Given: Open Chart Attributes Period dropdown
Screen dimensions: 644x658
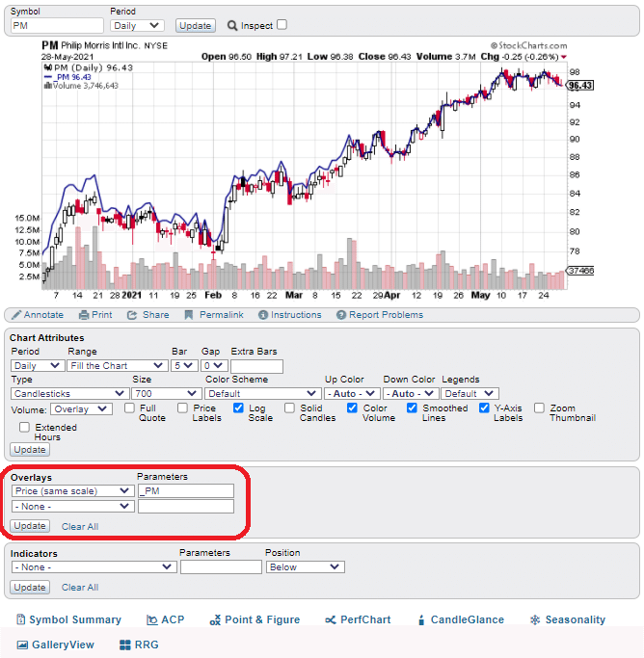Looking at the screenshot, I should click(x=38, y=366).
